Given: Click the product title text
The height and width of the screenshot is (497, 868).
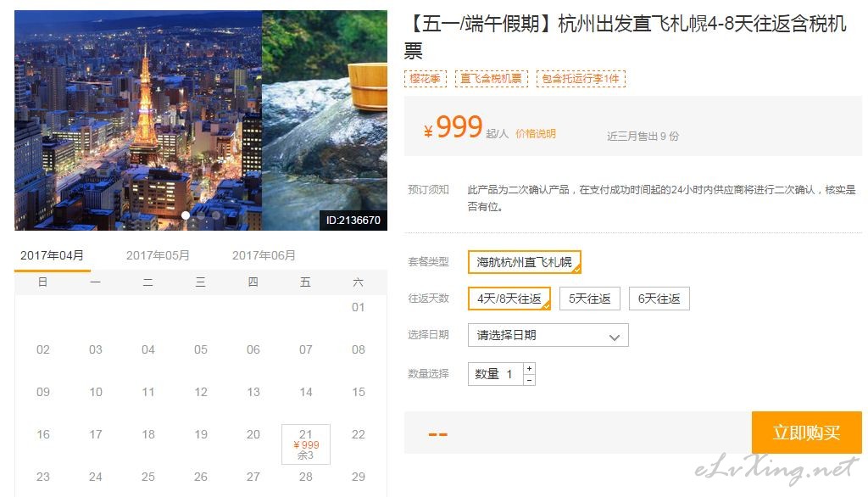Looking at the screenshot, I should pyautogui.click(x=626, y=37).
